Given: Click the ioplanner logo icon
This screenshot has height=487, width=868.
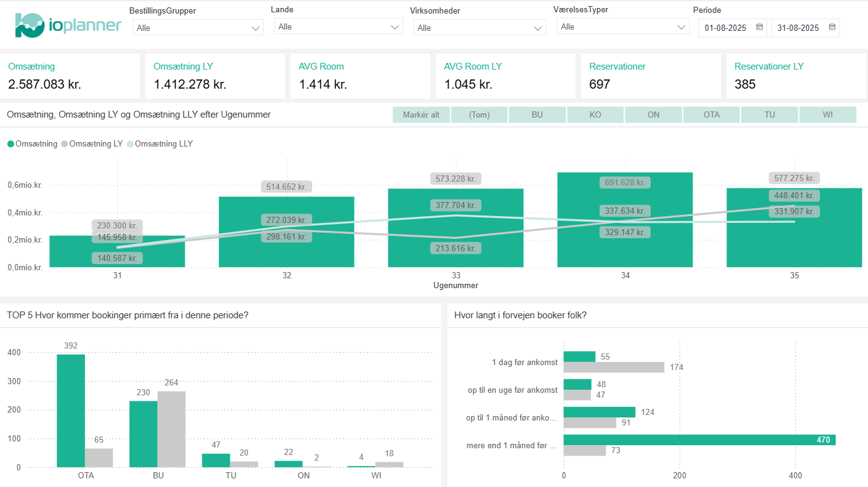Looking at the screenshot, I should click(30, 25).
